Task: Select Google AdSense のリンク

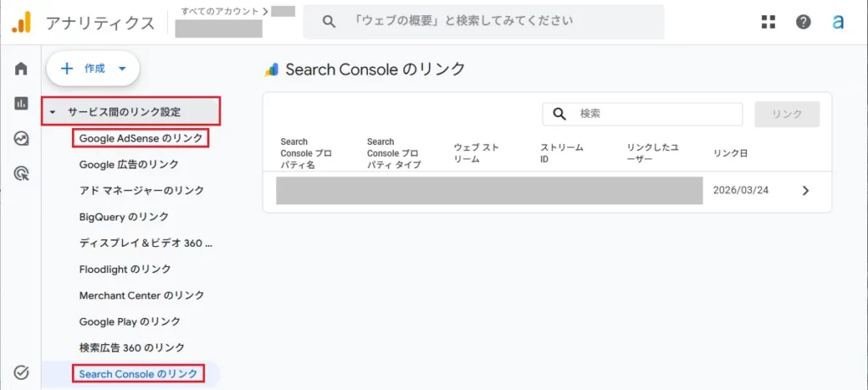Action: [x=141, y=138]
